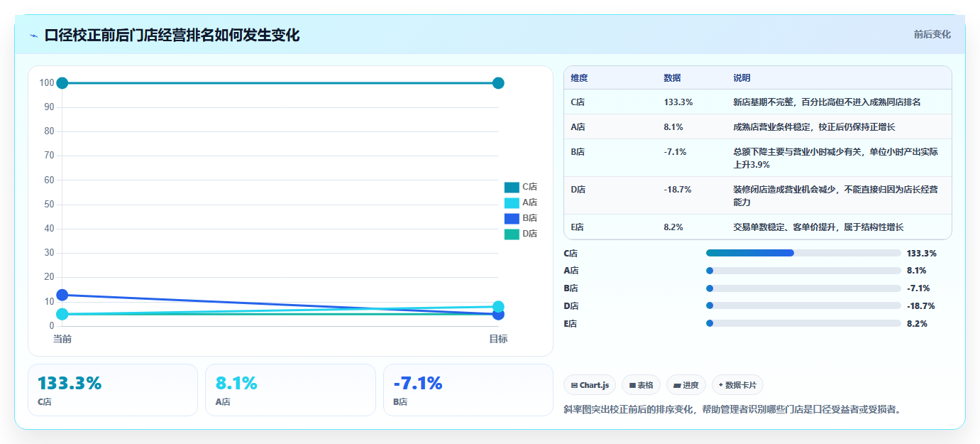
Task: Click the 表格 tag button
Action: pos(641,385)
